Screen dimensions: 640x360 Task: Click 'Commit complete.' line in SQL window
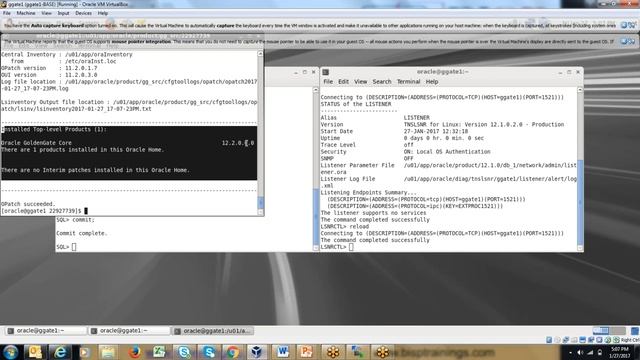(82, 233)
